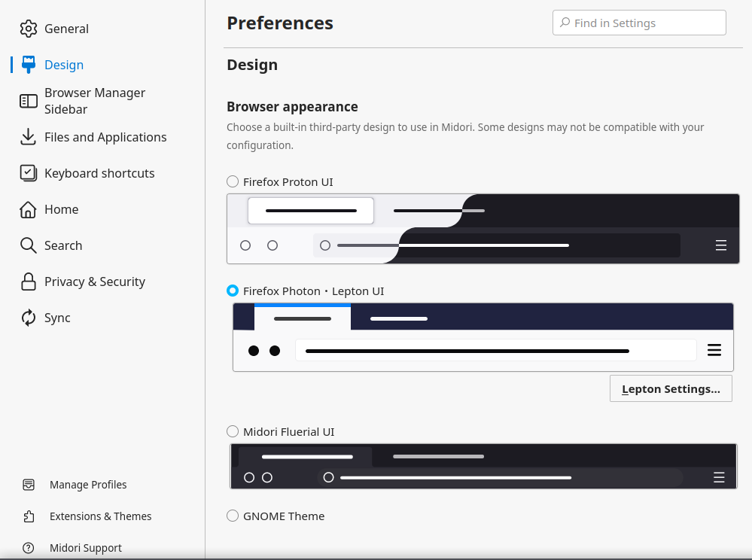Open the Extensions & Themes link
This screenshot has width=752, height=560.
click(101, 516)
